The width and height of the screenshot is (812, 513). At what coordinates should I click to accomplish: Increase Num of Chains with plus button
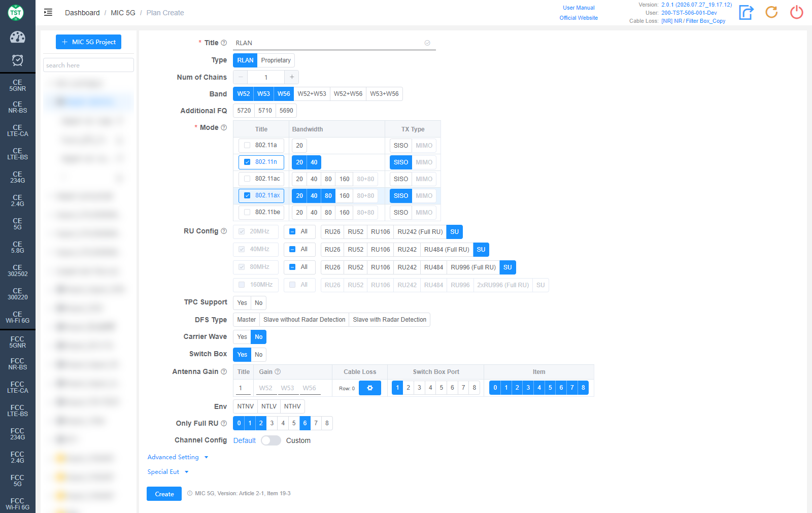(x=292, y=77)
